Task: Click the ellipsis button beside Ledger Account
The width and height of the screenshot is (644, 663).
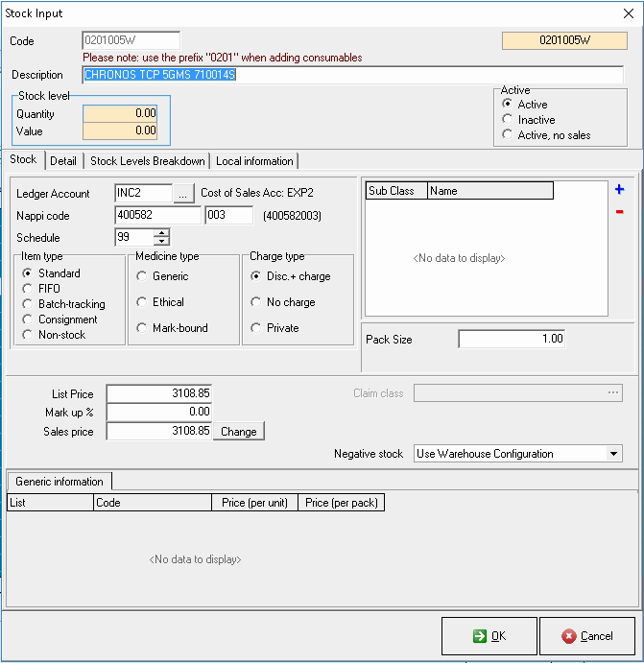Action: 184,194
